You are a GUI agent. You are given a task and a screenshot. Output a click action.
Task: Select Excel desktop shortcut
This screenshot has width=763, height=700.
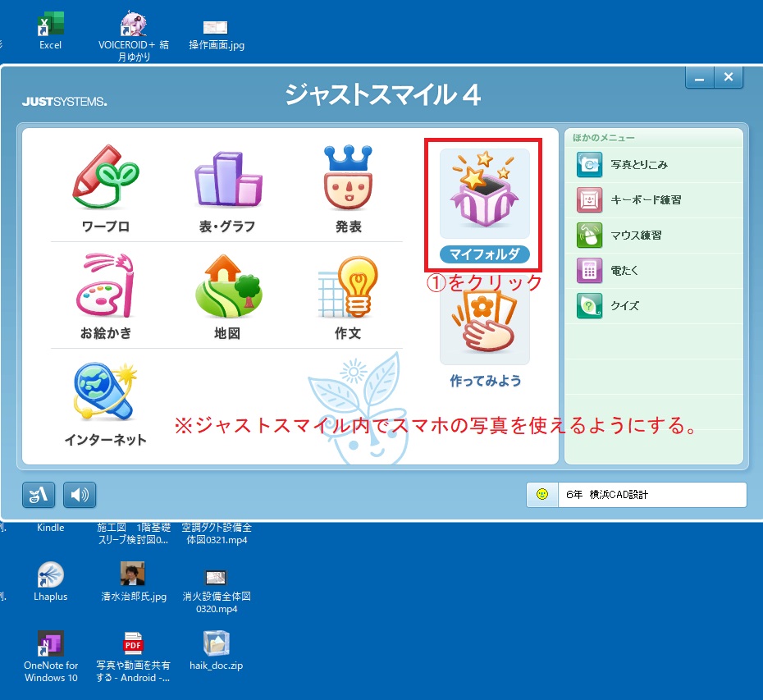pos(51,30)
